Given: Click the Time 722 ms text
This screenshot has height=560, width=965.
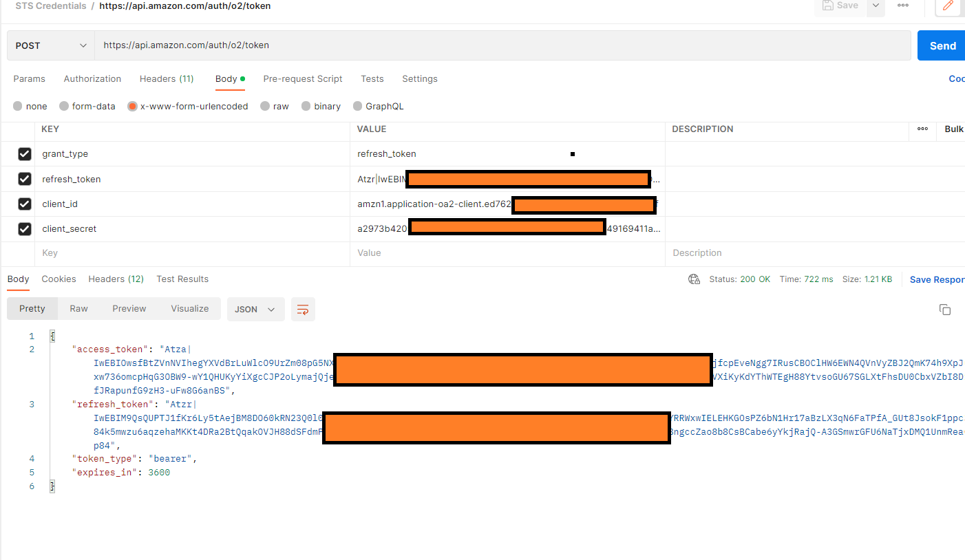Looking at the screenshot, I should click(806, 279).
